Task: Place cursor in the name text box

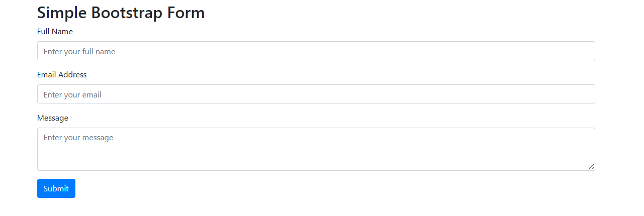Action: (x=316, y=51)
